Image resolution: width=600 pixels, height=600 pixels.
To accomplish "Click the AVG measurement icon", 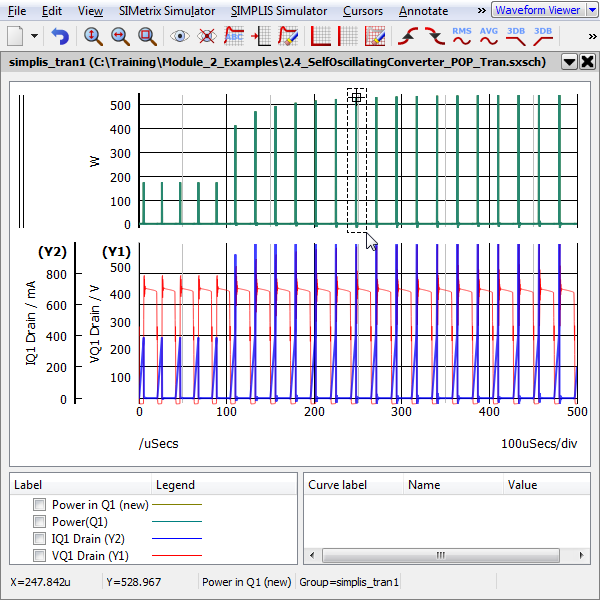I will pyautogui.click(x=489, y=36).
